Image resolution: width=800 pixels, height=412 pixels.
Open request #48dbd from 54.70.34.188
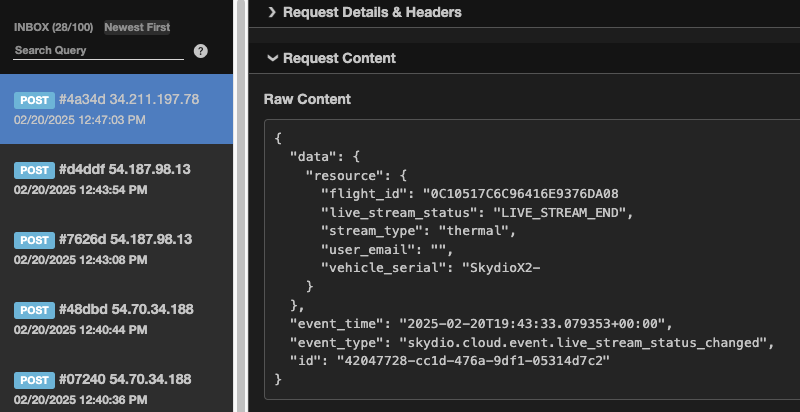click(116, 319)
